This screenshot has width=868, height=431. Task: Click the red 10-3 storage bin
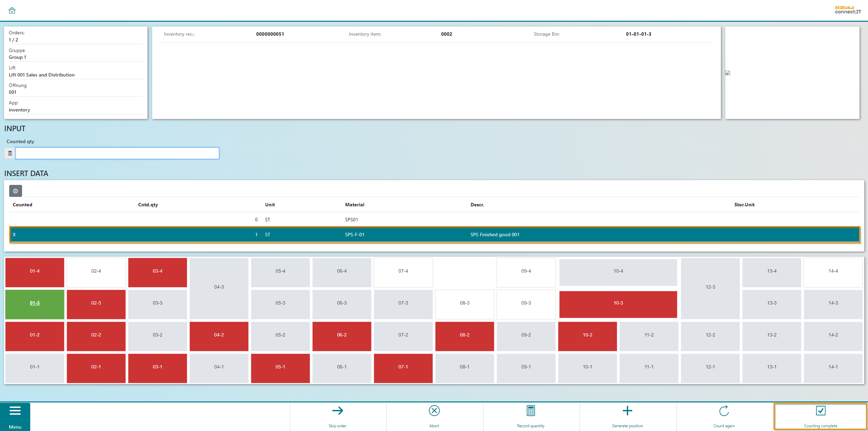click(618, 303)
